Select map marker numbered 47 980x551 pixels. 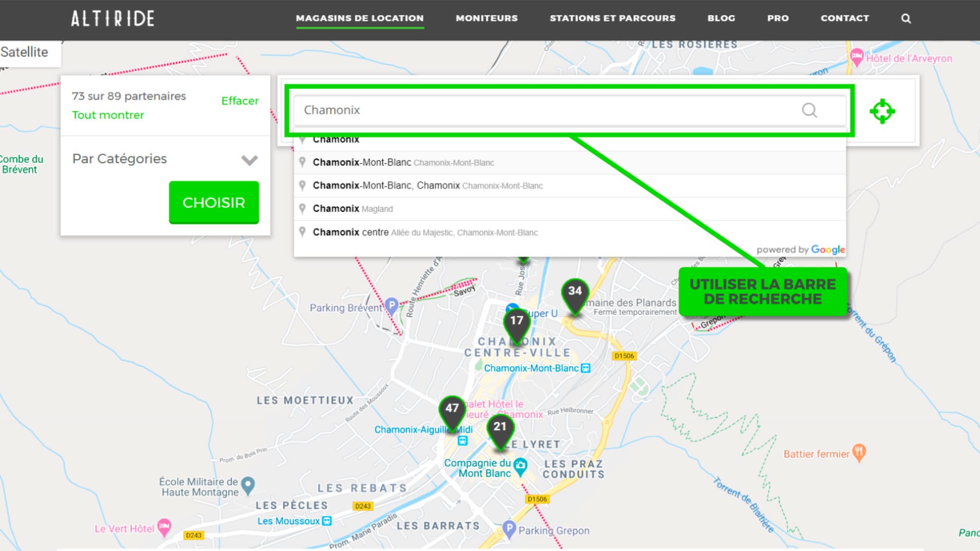click(452, 413)
